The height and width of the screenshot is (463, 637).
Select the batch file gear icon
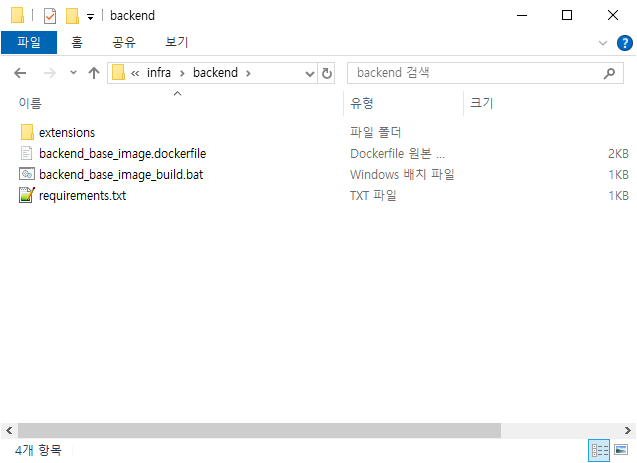coord(27,175)
